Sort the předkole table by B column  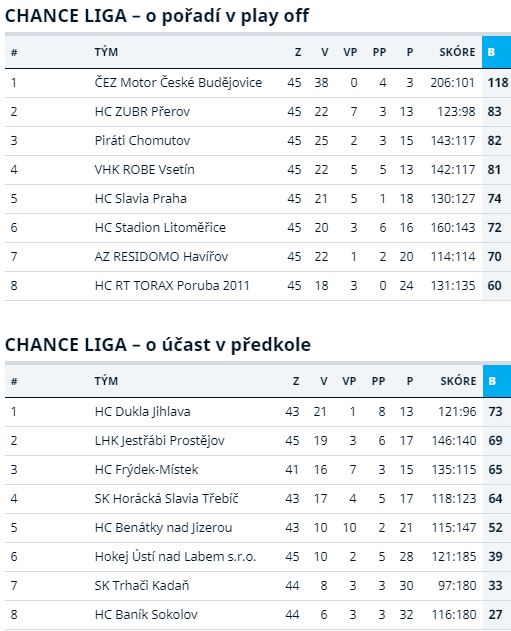click(497, 381)
